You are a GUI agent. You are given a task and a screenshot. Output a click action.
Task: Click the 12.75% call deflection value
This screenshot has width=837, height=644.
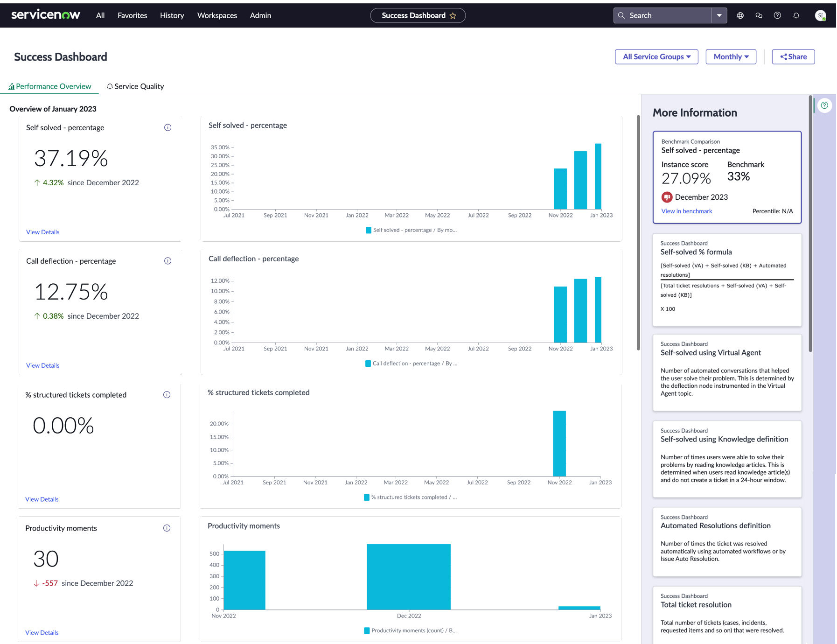pos(71,292)
